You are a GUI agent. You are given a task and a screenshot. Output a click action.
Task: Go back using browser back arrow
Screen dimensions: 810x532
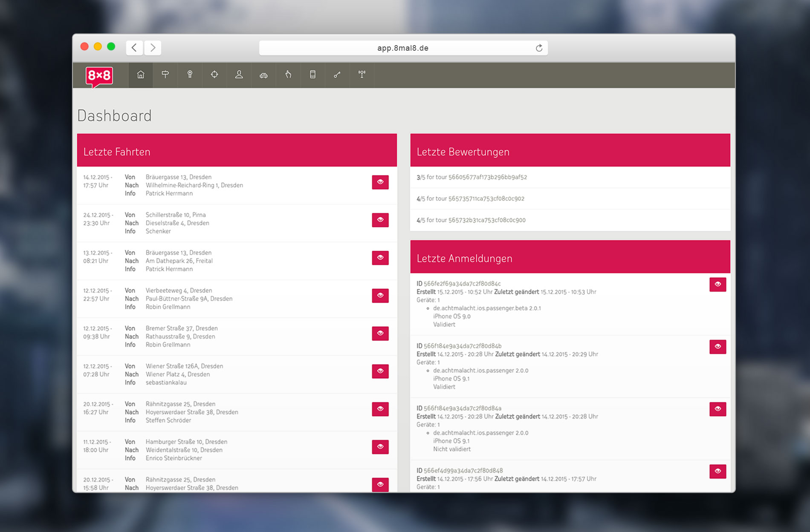click(134, 48)
